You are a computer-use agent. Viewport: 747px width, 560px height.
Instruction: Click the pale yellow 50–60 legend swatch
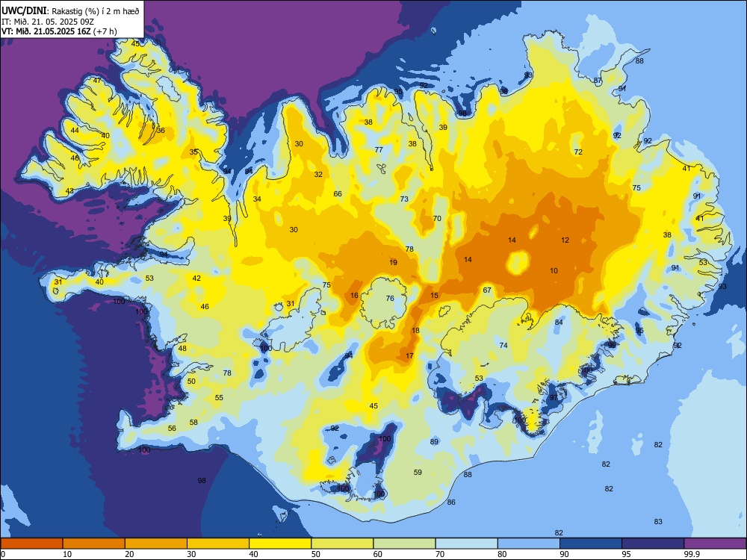(x=342, y=544)
